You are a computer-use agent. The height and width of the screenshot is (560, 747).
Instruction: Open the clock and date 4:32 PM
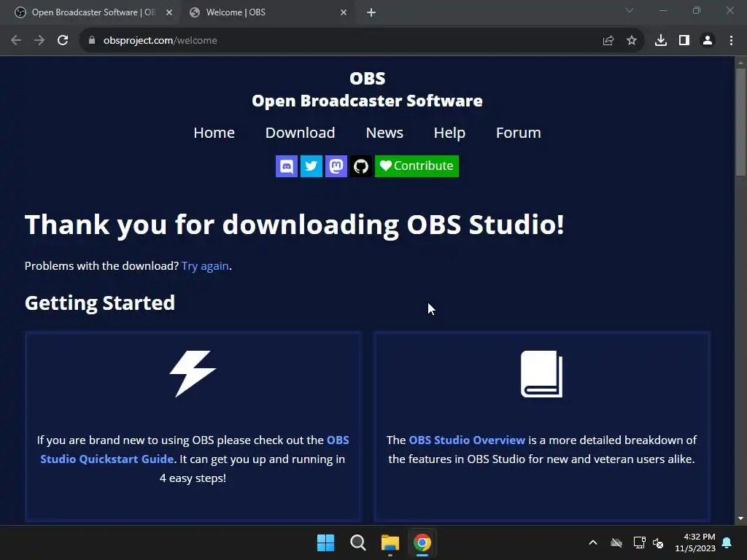pos(695,542)
